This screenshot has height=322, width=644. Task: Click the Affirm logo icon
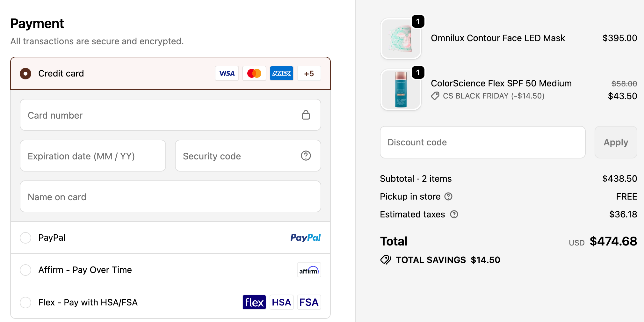[x=309, y=270]
